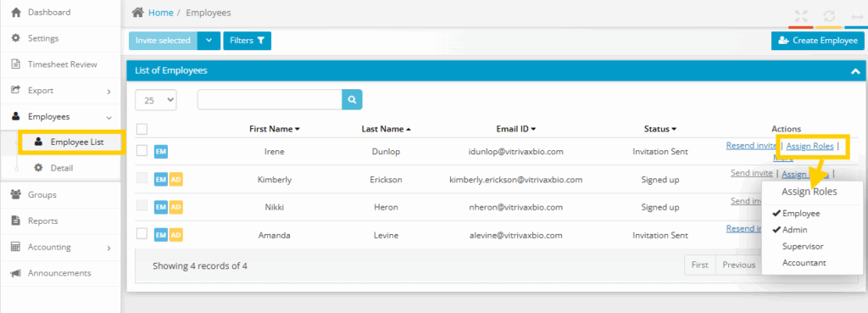Open Announcements megaphone item
The height and width of the screenshot is (313, 868).
(x=59, y=273)
